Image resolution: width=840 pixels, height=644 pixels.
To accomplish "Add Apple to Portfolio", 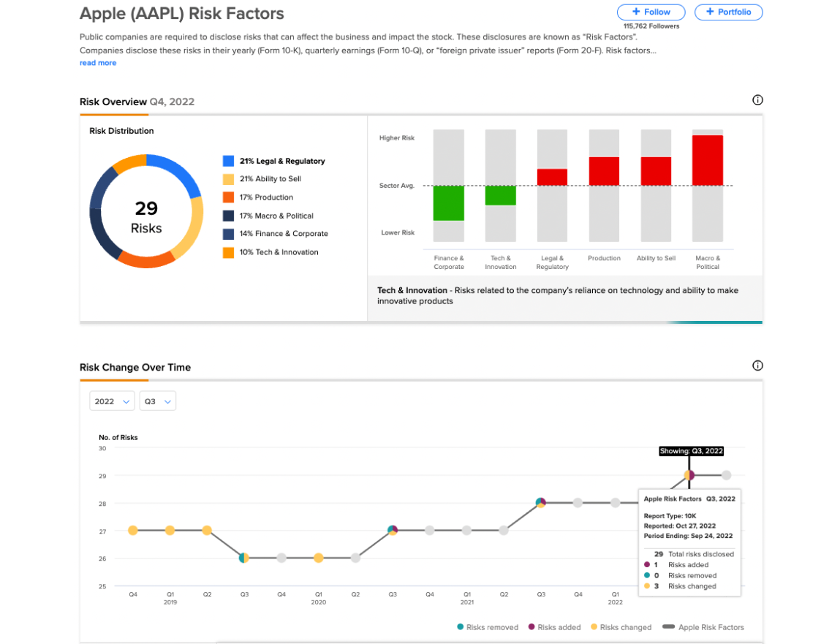I will click(x=729, y=12).
